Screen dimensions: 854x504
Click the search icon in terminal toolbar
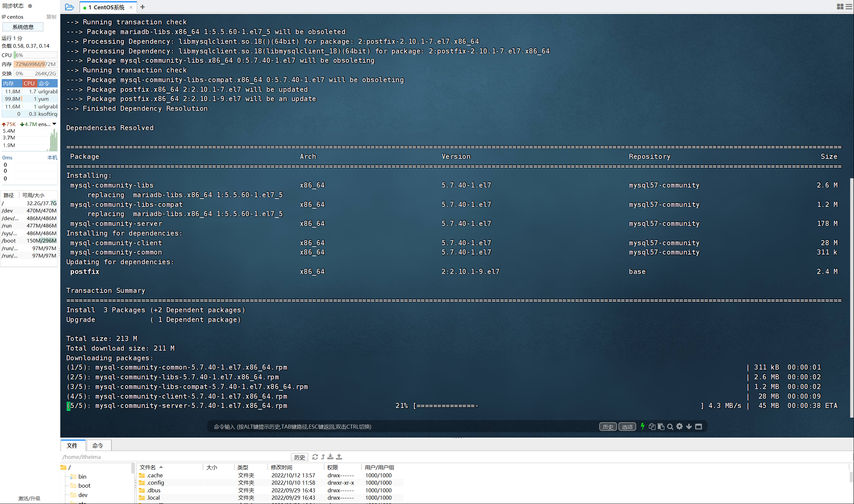tap(670, 427)
